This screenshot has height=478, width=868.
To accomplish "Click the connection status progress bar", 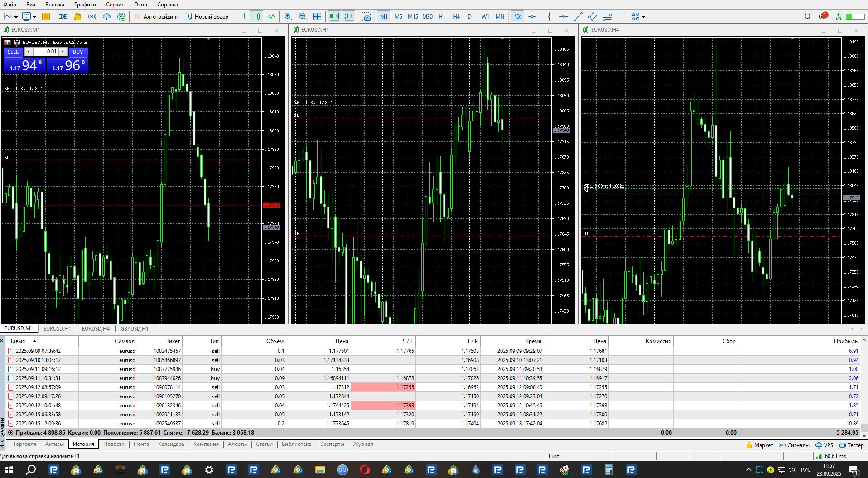I will pos(855,17).
